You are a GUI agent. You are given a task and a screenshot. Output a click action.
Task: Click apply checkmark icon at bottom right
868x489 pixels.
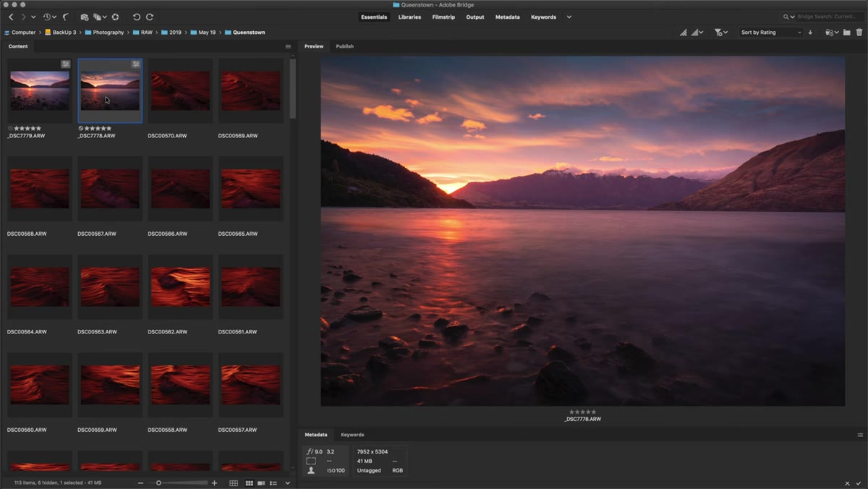(859, 482)
